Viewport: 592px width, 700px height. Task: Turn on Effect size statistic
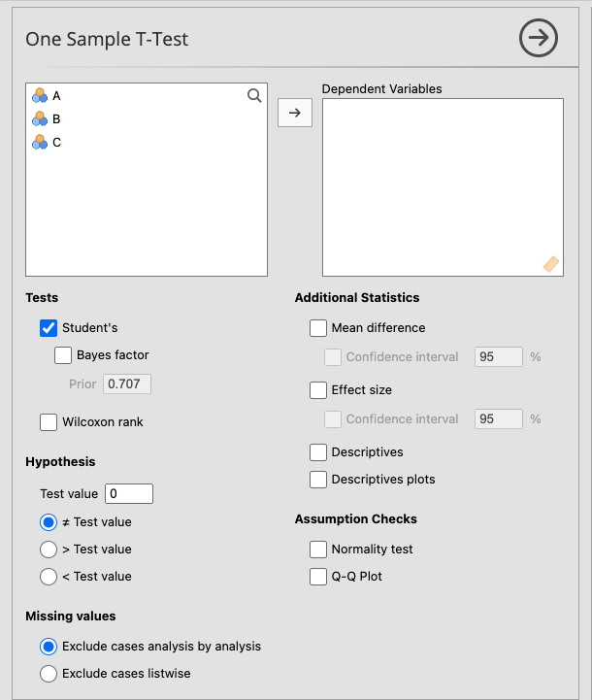[318, 390]
